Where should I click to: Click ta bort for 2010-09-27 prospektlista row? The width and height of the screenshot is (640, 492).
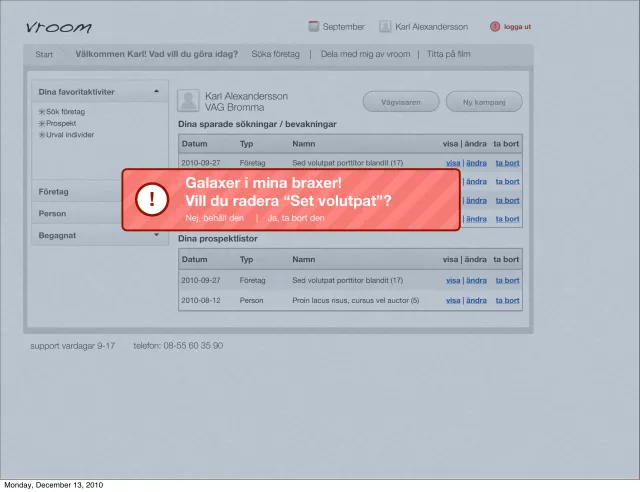point(507,281)
